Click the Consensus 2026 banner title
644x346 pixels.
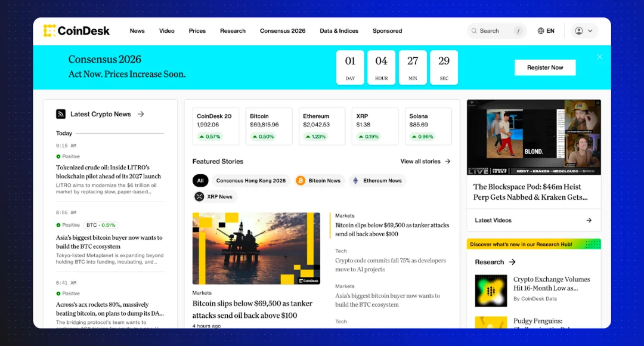(x=105, y=59)
